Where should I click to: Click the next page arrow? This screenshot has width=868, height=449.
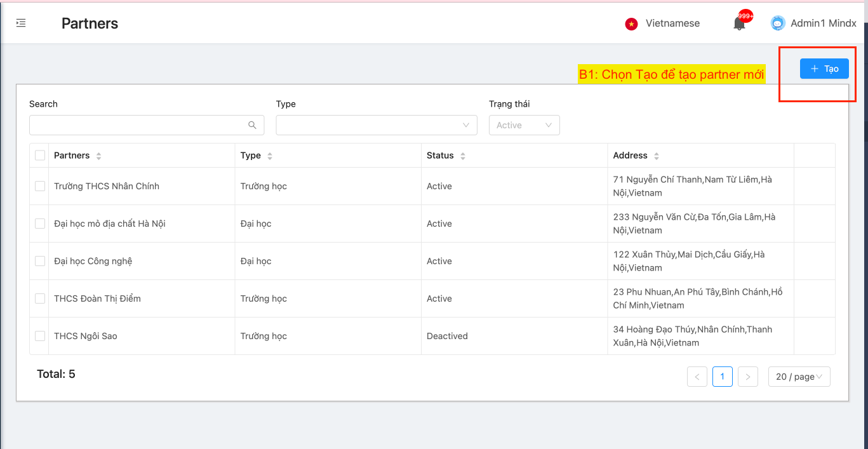click(x=748, y=377)
